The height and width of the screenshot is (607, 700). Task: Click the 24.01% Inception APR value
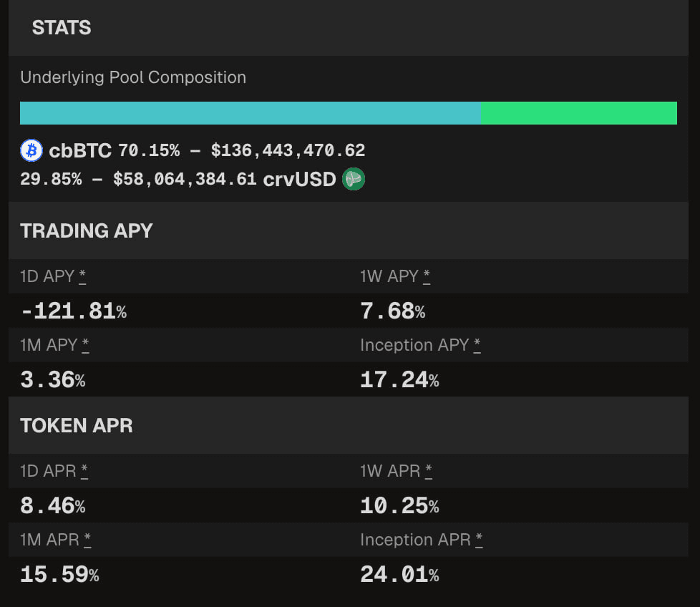(x=399, y=575)
